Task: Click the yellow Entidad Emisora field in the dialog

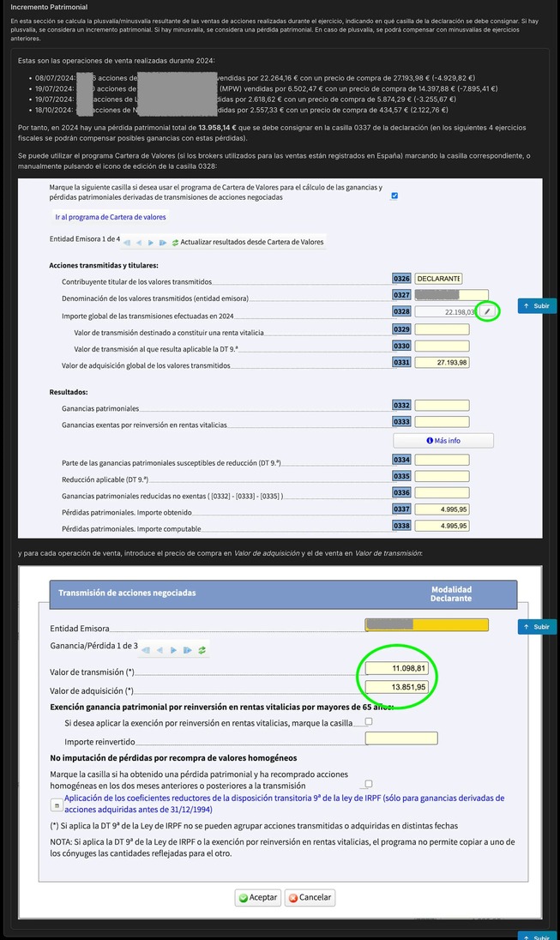Action: click(426, 624)
